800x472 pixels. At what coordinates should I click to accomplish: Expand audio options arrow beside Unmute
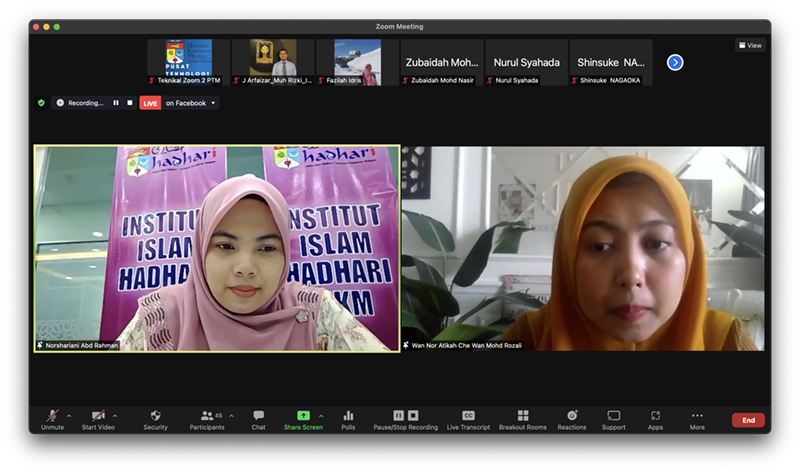tap(69, 415)
